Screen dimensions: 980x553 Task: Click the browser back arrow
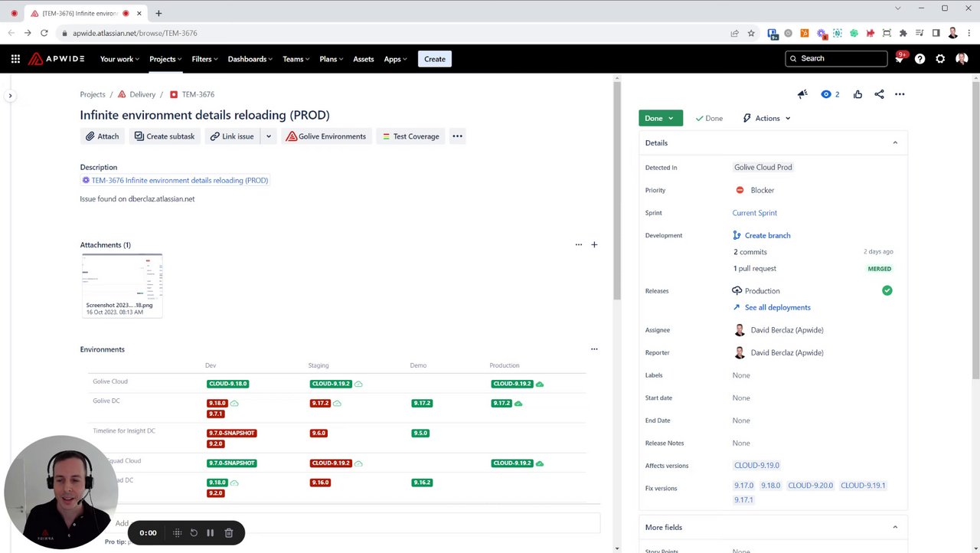click(11, 33)
